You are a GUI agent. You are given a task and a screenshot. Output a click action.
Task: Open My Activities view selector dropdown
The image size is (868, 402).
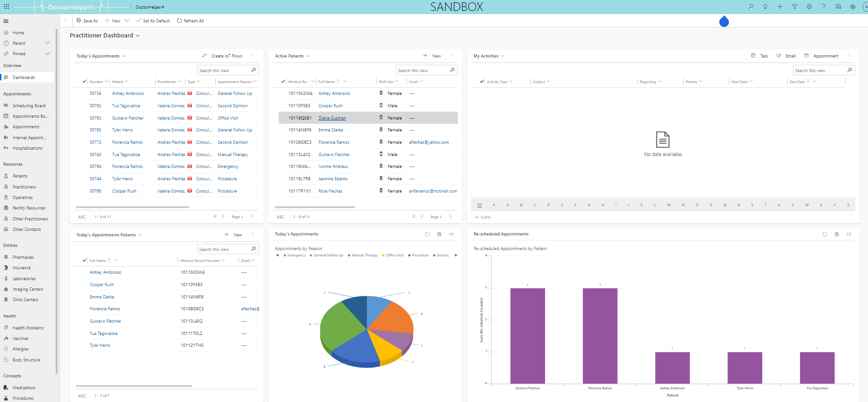[503, 56]
